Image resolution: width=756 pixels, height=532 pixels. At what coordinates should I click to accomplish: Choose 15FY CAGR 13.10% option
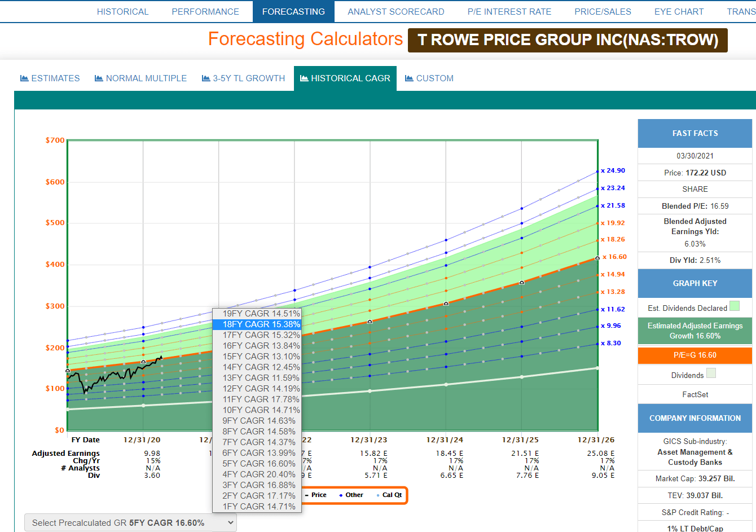[257, 357]
